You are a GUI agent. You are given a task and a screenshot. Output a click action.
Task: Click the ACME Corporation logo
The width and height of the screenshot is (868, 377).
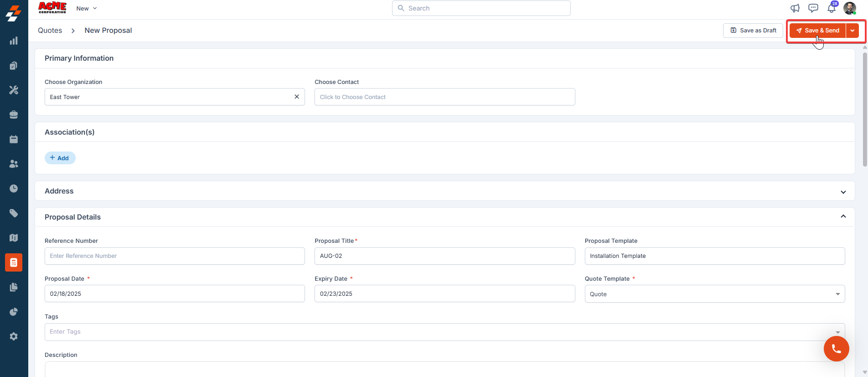click(52, 8)
